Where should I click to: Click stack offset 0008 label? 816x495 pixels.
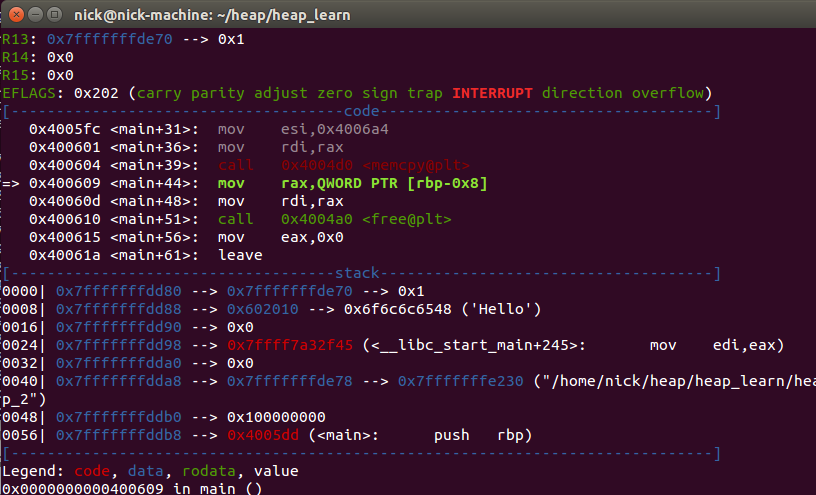(x=20, y=309)
